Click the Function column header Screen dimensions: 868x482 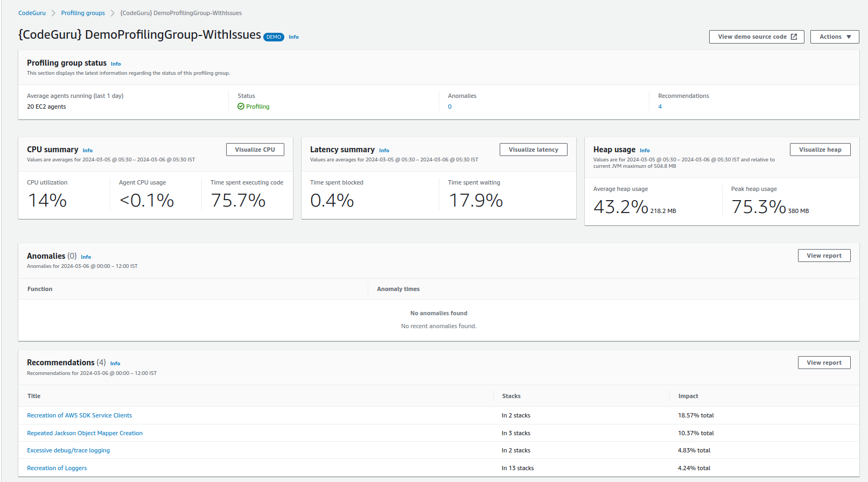coord(40,289)
